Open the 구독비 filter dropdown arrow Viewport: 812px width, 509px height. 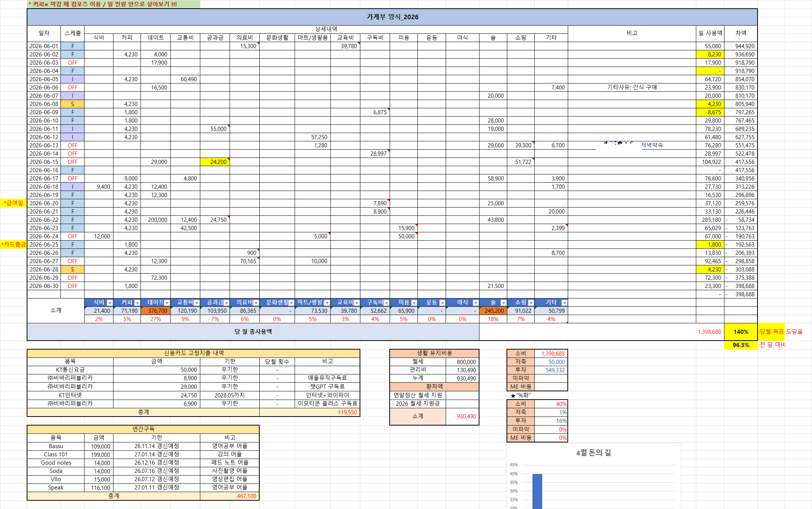[386, 303]
